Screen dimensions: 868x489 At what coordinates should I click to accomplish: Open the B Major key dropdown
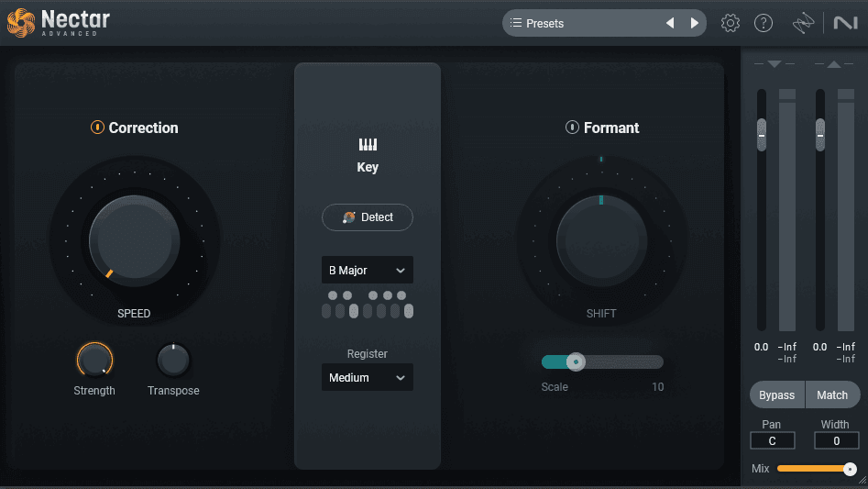(368, 271)
